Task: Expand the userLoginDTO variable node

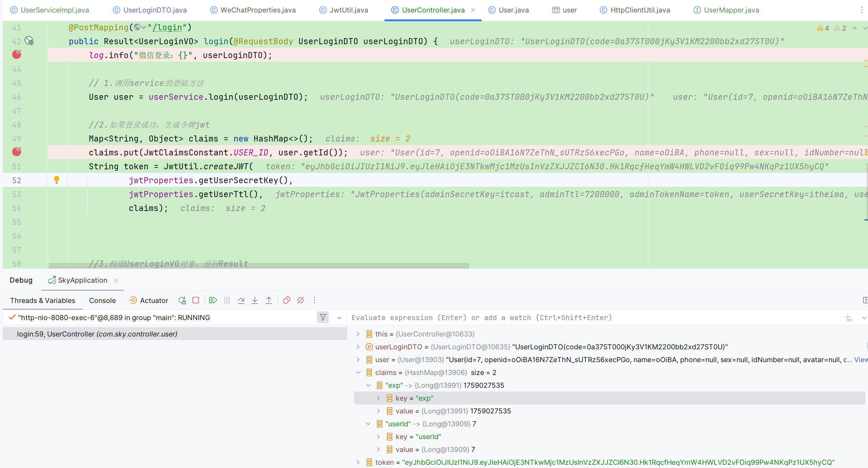Action: point(358,347)
